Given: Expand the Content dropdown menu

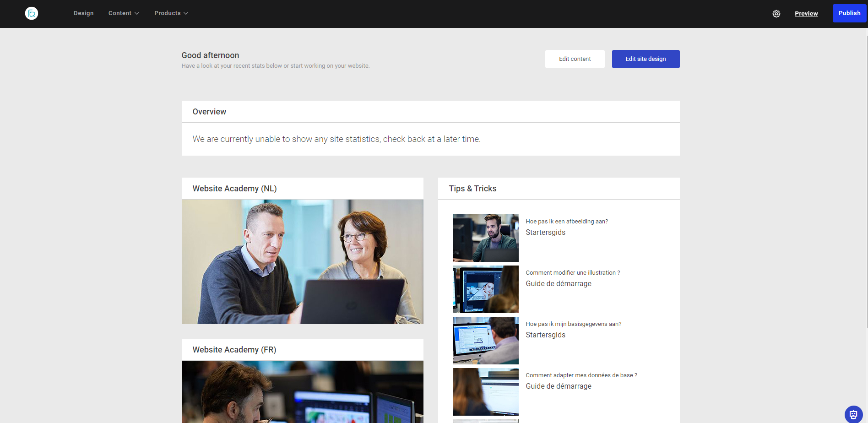Looking at the screenshot, I should pyautogui.click(x=124, y=13).
